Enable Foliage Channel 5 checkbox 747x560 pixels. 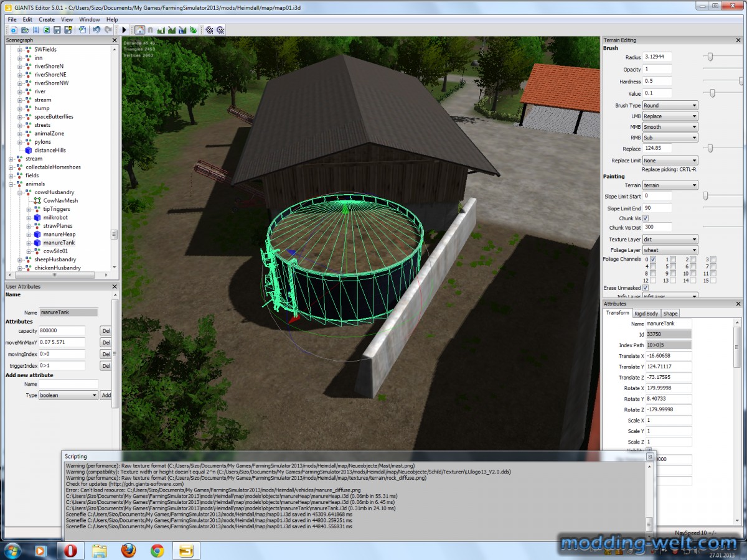click(673, 266)
